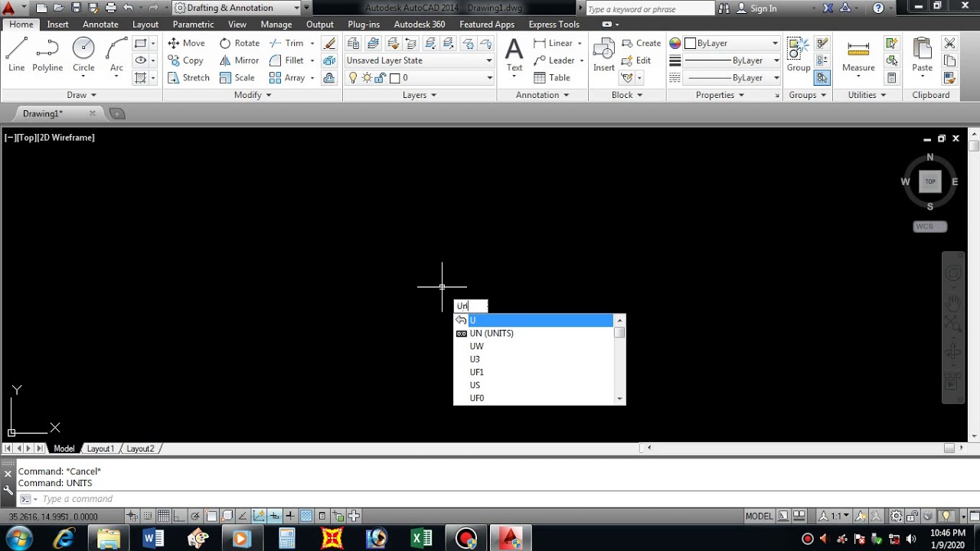
Task: Insert a Table
Action: pos(552,77)
